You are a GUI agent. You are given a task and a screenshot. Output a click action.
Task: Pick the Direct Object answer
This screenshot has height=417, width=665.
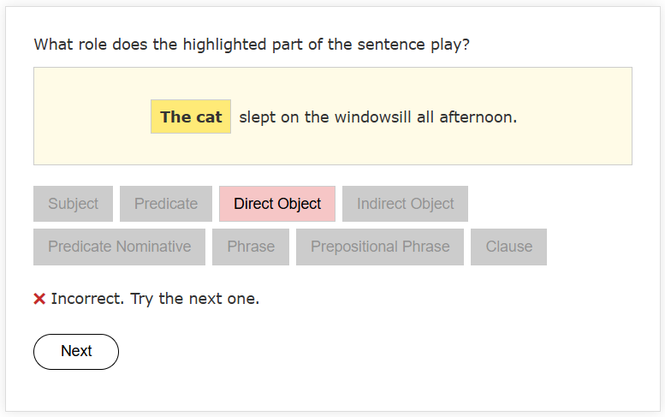coord(277,204)
